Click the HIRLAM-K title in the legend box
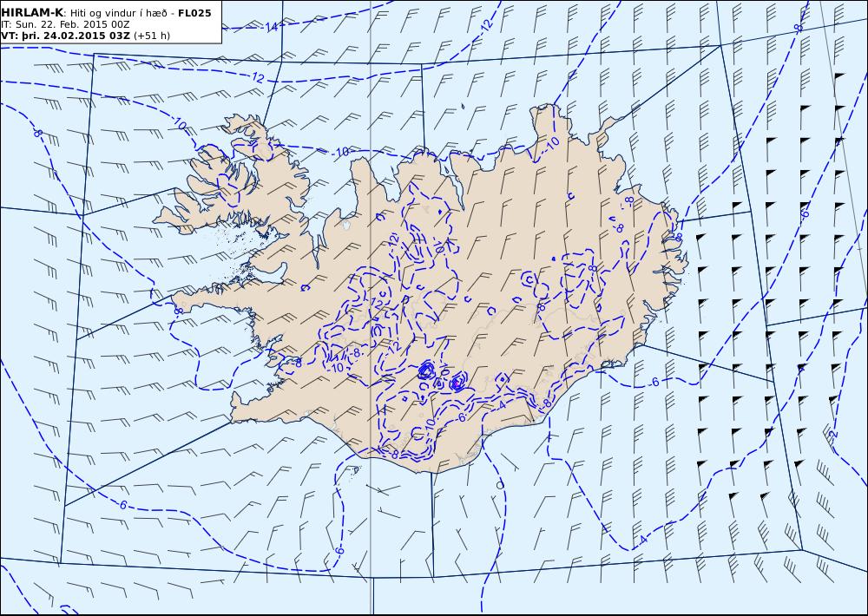Image resolution: width=868 pixels, height=616 pixels. coord(32,13)
